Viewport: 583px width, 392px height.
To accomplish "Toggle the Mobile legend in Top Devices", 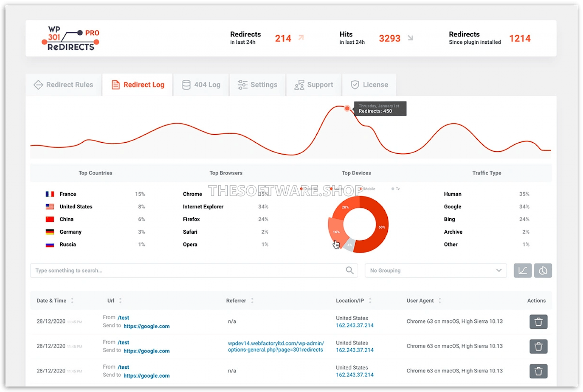I will [x=367, y=189].
